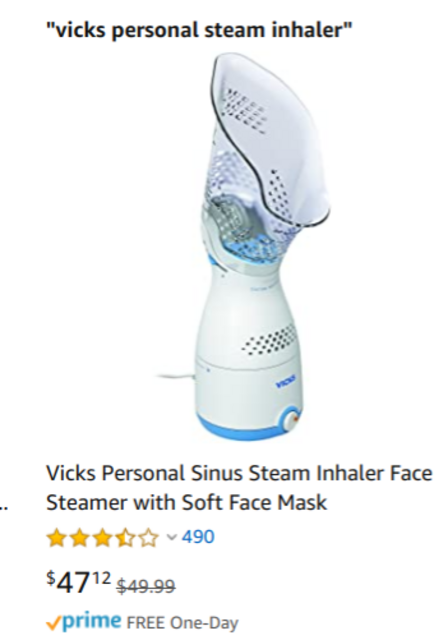
Task: Click the blue prime logo text
Action: [92, 622]
